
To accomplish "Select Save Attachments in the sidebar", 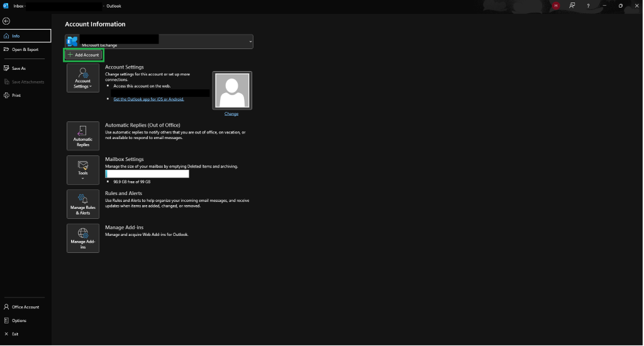I will 25,82.
